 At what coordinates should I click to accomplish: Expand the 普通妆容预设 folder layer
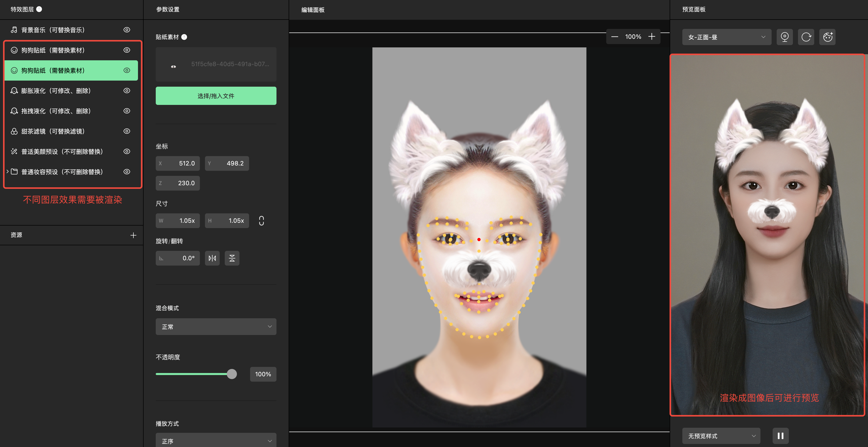(7, 172)
